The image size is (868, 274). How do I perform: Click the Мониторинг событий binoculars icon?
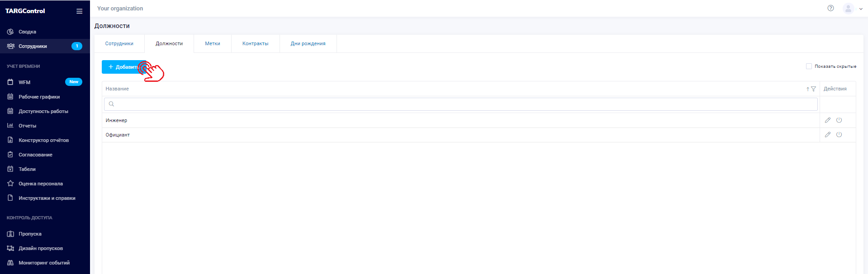[10, 263]
